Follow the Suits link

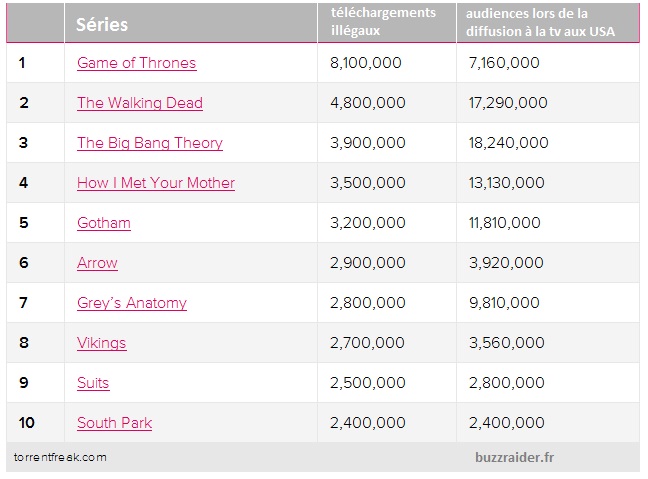click(93, 383)
